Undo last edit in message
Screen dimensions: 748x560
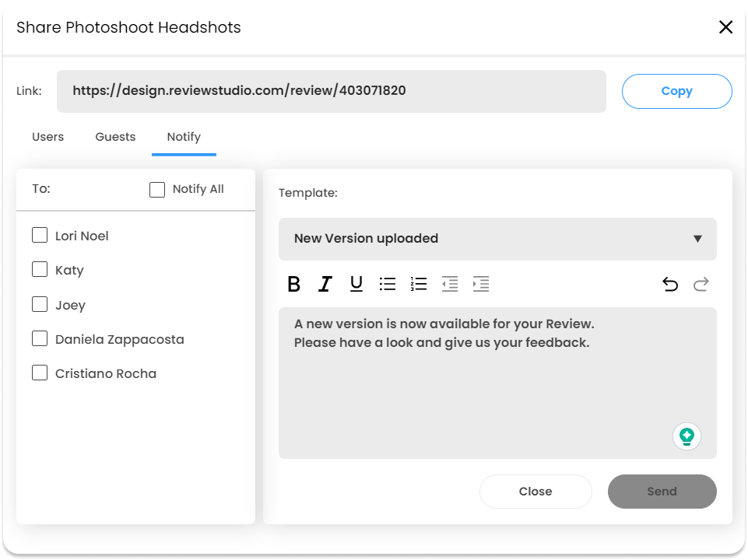click(669, 284)
